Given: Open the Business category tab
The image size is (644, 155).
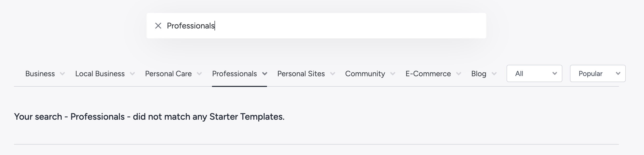Looking at the screenshot, I should 40,74.
